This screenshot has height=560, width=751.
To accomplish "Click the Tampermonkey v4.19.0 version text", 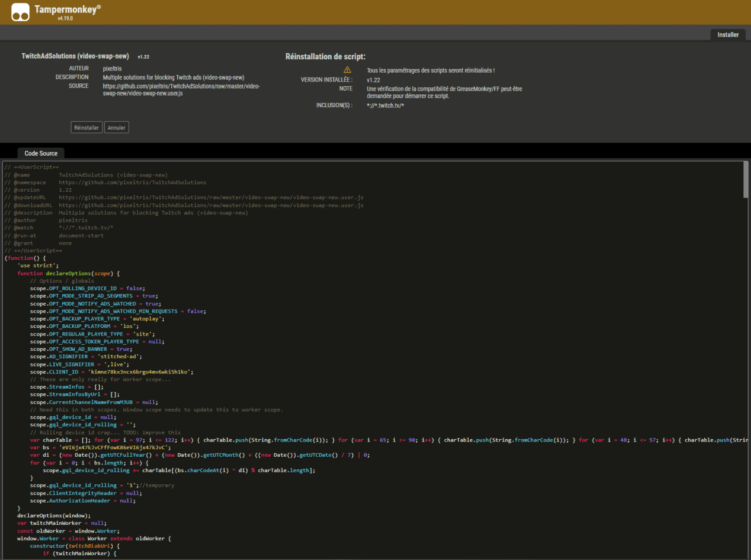I will (x=65, y=18).
